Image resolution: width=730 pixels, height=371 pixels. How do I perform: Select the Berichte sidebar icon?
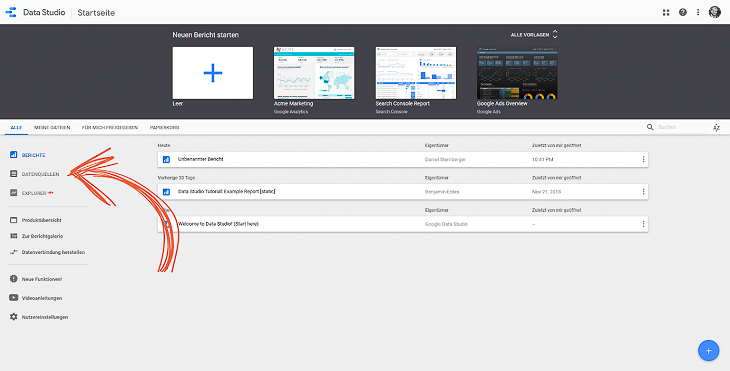tap(14, 155)
